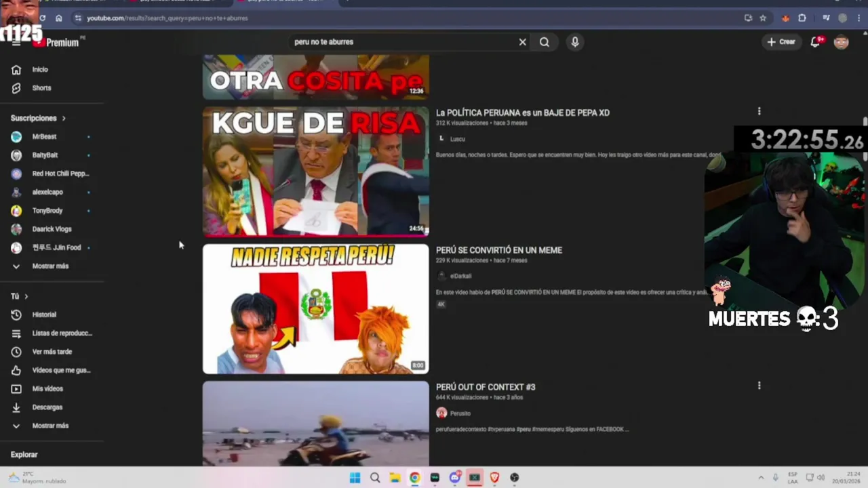Click the elDarkali channel avatar

(441, 276)
